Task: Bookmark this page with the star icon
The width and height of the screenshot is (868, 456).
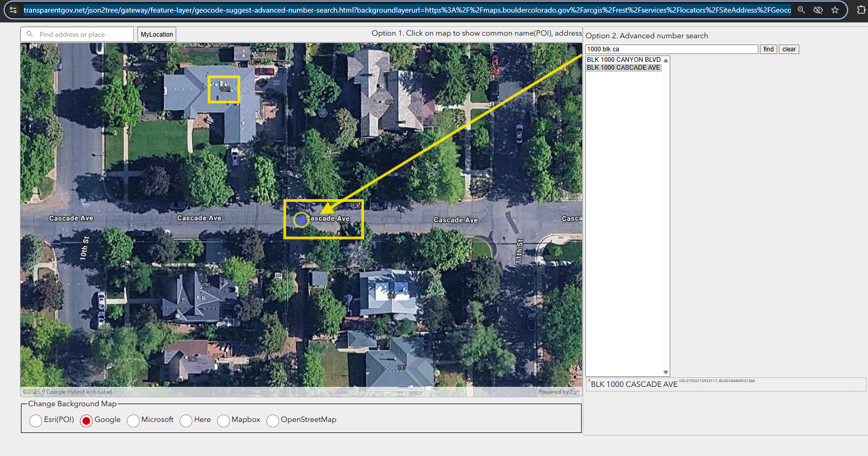Action: pyautogui.click(x=835, y=10)
